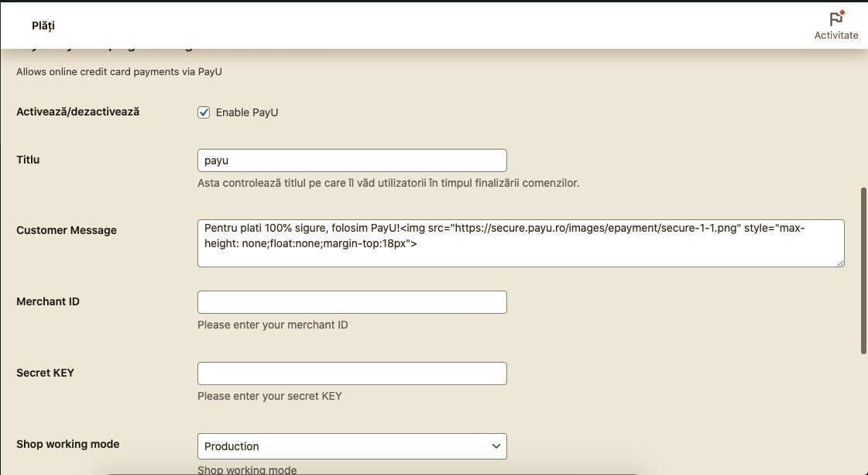
Task: Uncheck the Enable PayU checkbox
Action: pos(204,112)
